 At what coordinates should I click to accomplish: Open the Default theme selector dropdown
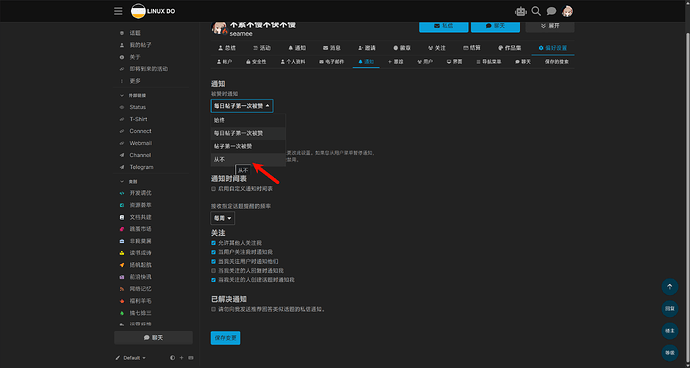(x=130, y=358)
